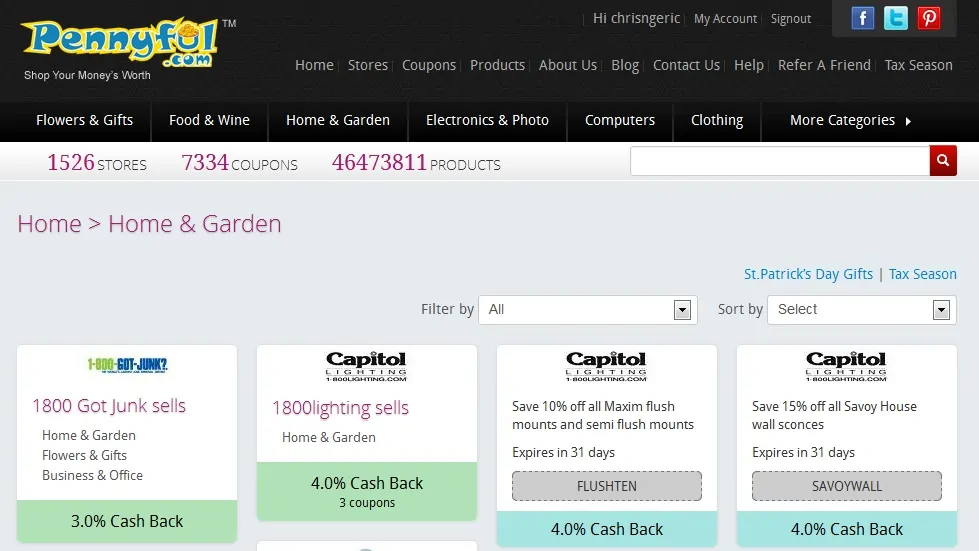Viewport: 979px width, 551px height.
Task: Open the 1800 Got Junk sells title
Action: point(109,406)
